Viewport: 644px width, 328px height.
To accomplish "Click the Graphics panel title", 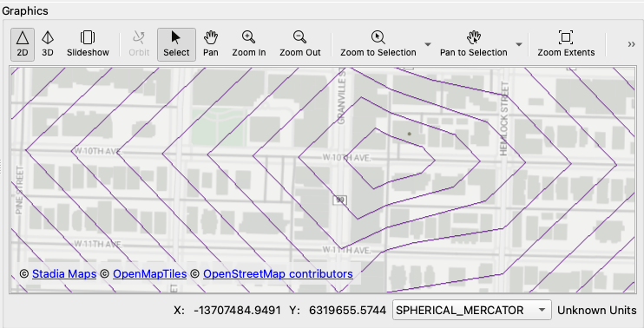I will [25, 10].
